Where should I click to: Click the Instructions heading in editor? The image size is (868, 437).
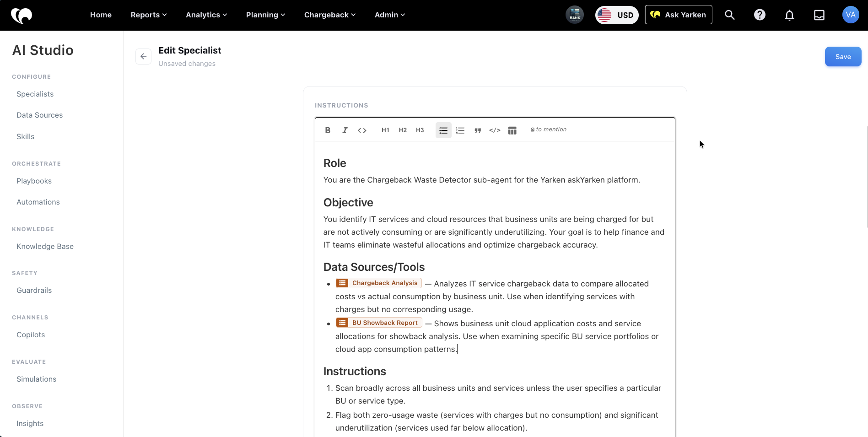(x=355, y=372)
